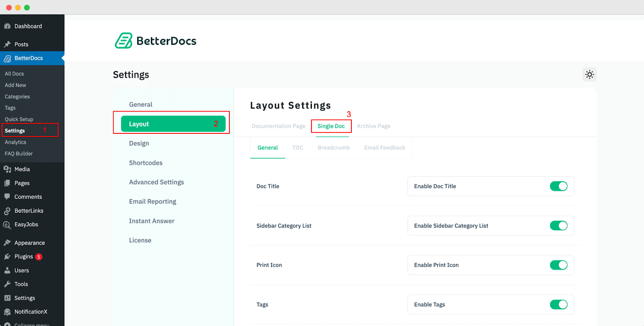This screenshot has height=326, width=644.
Task: Open the Email Feedback sub-tab
Action: (384, 148)
